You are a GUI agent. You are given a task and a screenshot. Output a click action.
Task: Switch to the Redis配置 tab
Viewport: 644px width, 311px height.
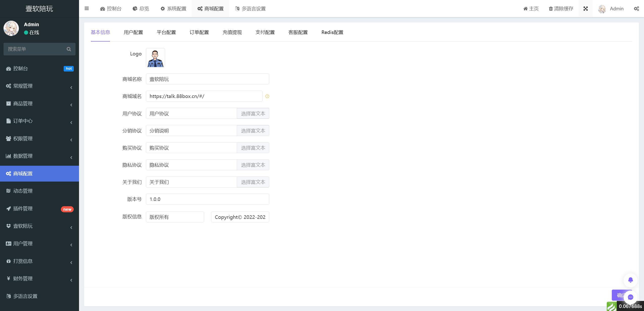pyautogui.click(x=332, y=32)
